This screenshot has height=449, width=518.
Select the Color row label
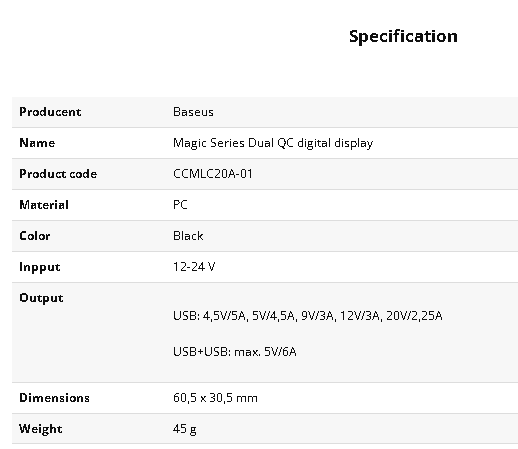(35, 236)
